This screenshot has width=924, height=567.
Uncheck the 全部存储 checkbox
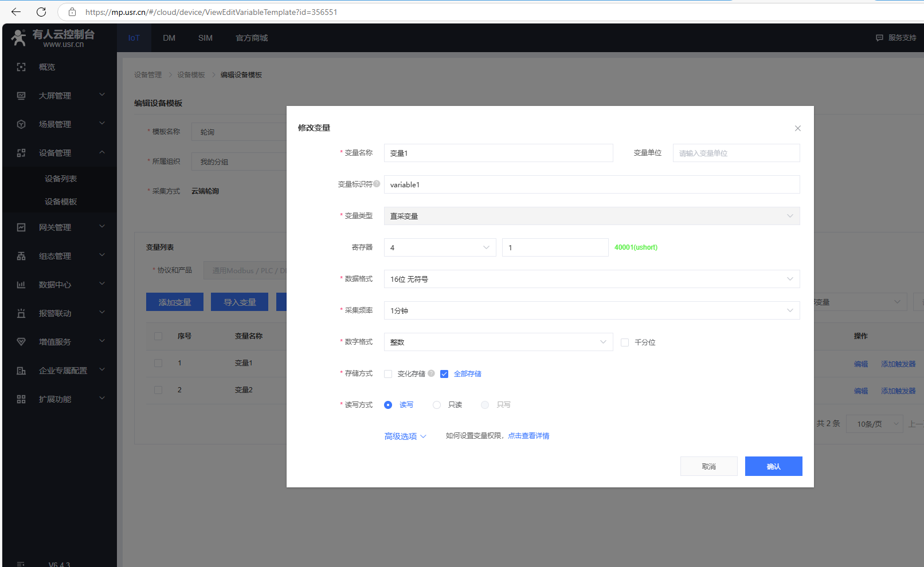[x=444, y=374]
